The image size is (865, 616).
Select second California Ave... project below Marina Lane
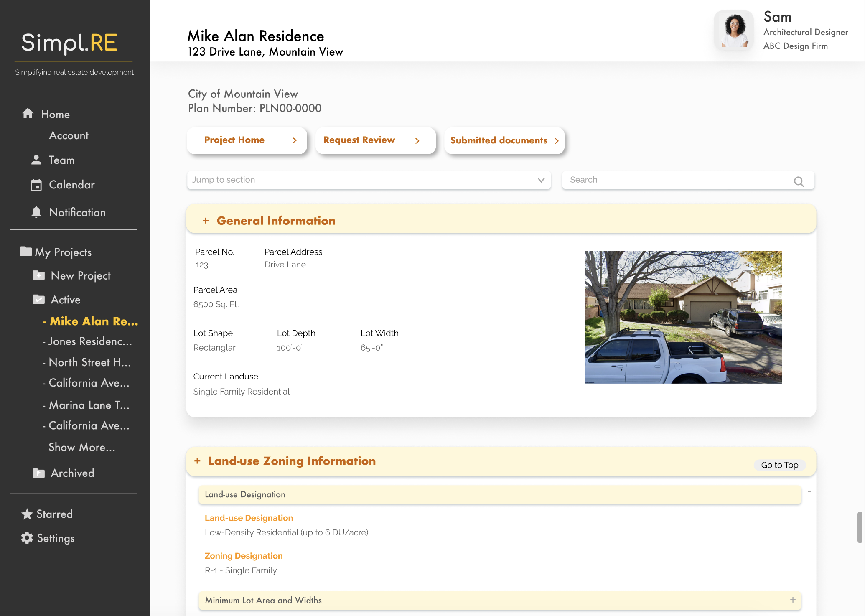point(86,425)
